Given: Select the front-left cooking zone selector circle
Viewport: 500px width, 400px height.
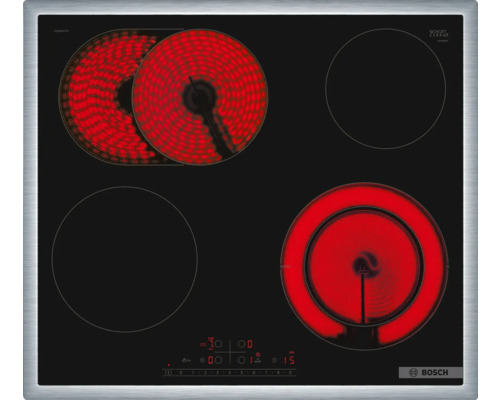Looking at the screenshot, I should click(x=218, y=360).
